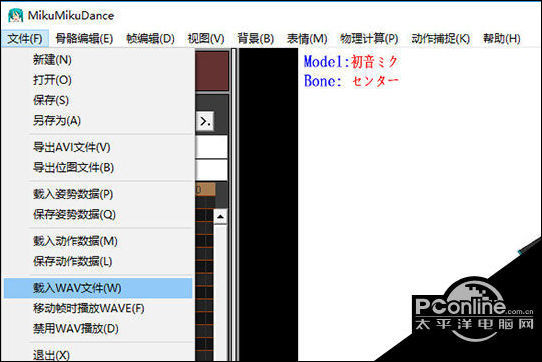Screen dimensions: 542x362
Task: Open the 视图(V) menu
Action: (206, 38)
